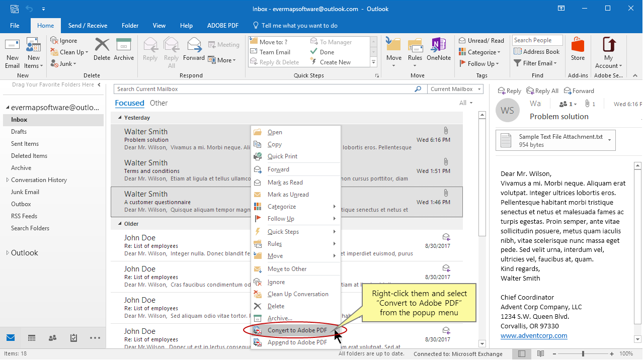Switch to the Other inbox tab
The image size is (644, 362).
(159, 103)
